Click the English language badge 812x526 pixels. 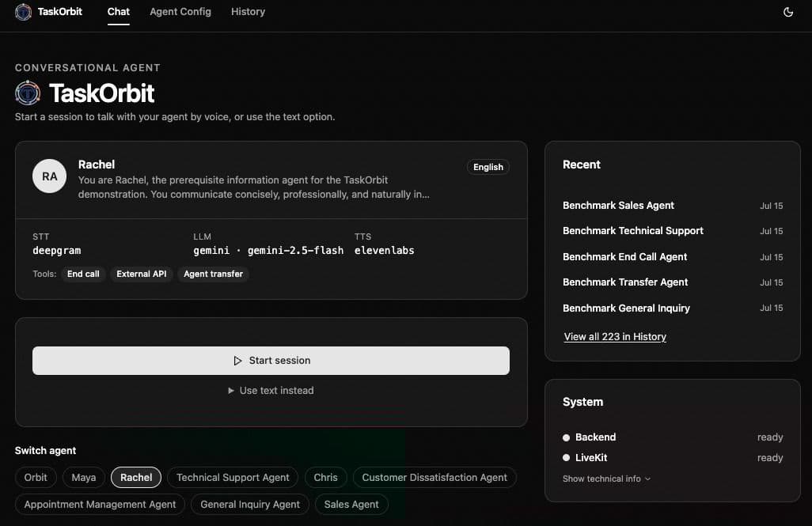tap(488, 167)
